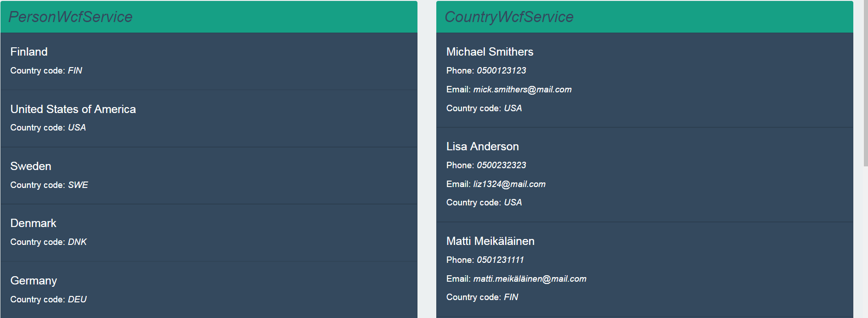This screenshot has width=868, height=318.
Task: Click email mick.smithers@mail.com
Action: pos(522,90)
